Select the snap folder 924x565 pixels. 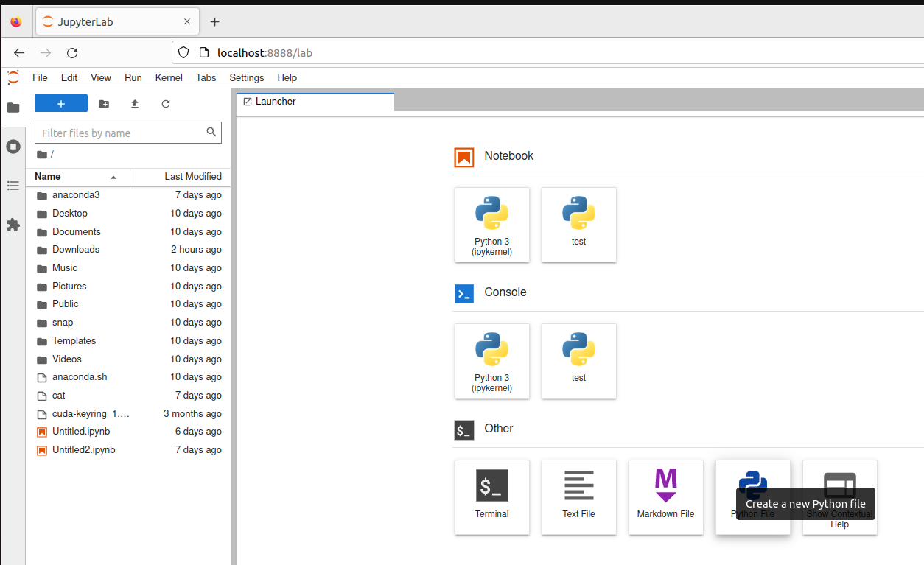pyautogui.click(x=128, y=323)
